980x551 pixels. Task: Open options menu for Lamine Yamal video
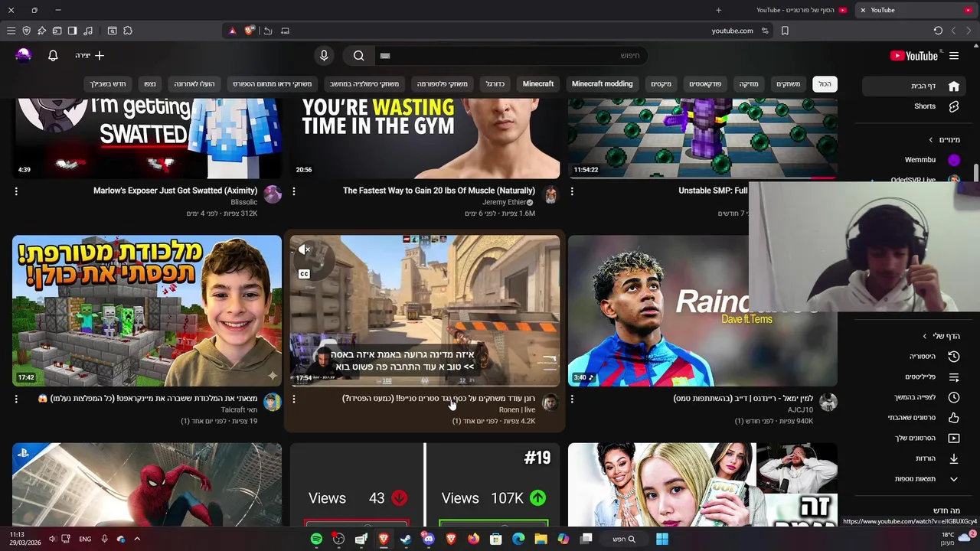[x=572, y=399]
